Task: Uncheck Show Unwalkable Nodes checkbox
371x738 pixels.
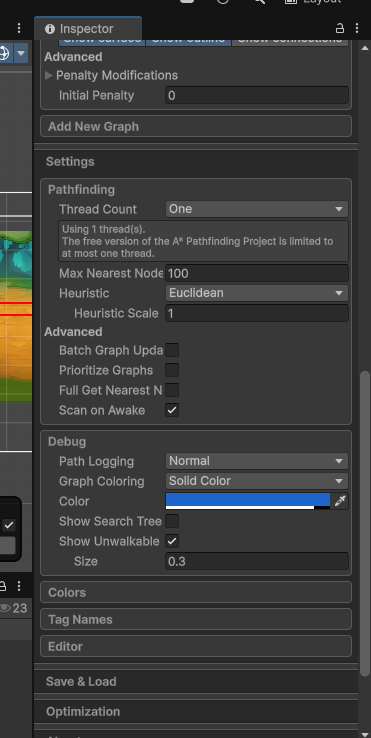Action: point(172,541)
